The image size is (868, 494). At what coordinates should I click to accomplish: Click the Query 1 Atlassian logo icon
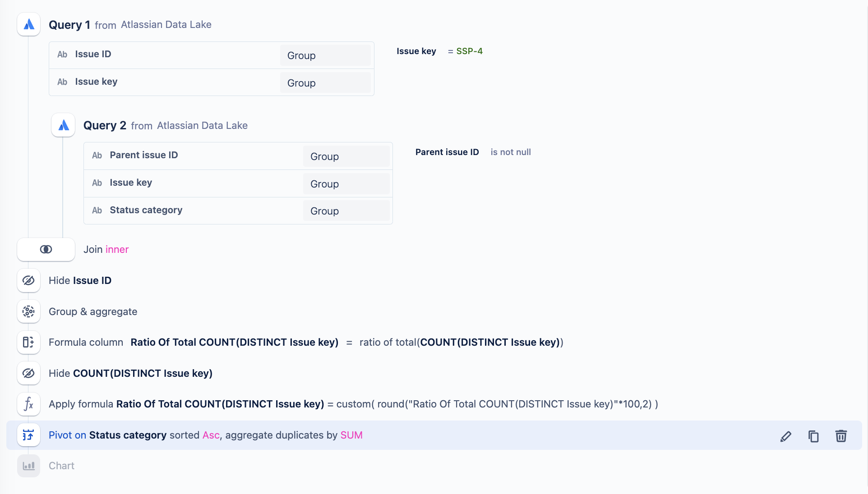pyautogui.click(x=29, y=24)
